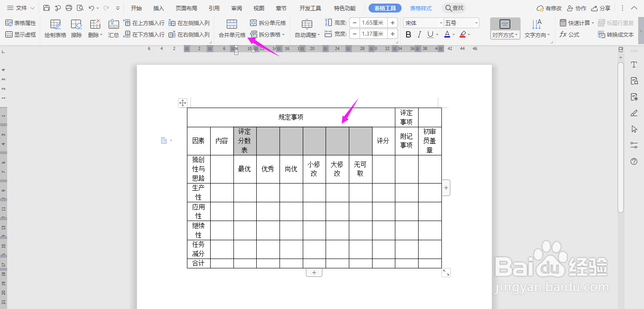644x309 pixels.
Task: Switch to the 表格样式 tab
Action: point(420,8)
